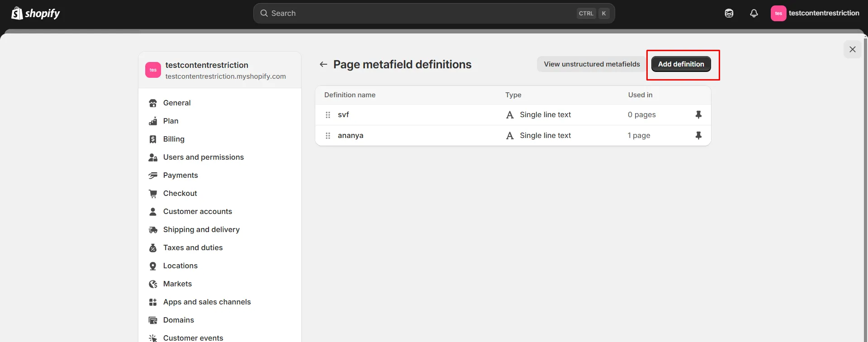This screenshot has width=868, height=342.
Task: Click the Shopify logo
Action: [x=35, y=13]
